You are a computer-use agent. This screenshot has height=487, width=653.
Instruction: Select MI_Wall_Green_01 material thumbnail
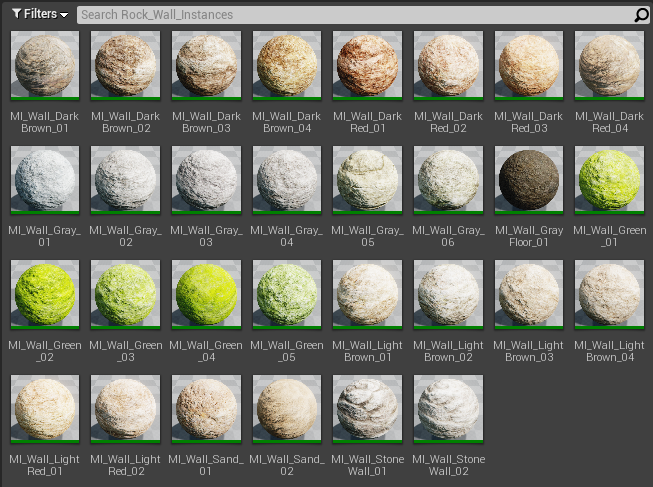[x=609, y=180]
